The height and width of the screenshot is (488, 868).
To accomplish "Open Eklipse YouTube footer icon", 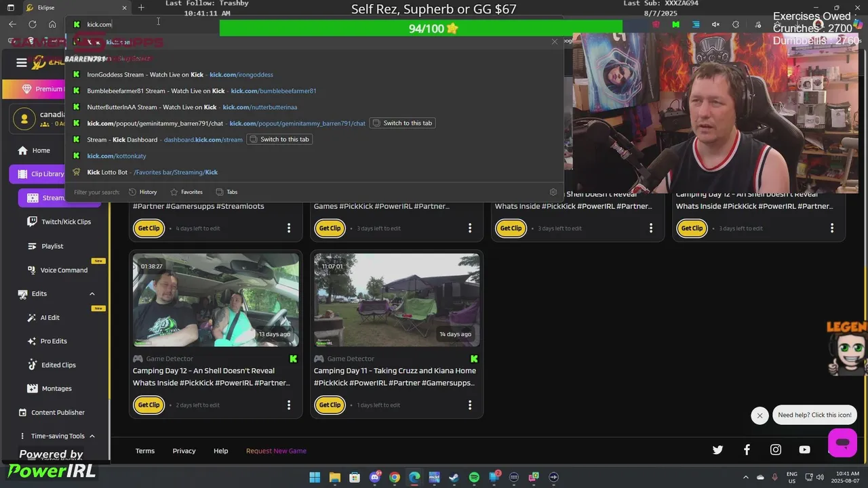I will [804, 449].
